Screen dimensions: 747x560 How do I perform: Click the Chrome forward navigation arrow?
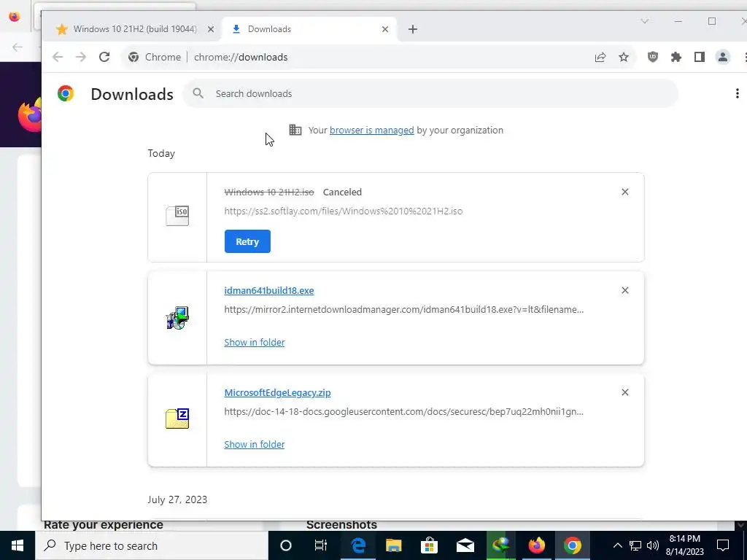tap(81, 57)
